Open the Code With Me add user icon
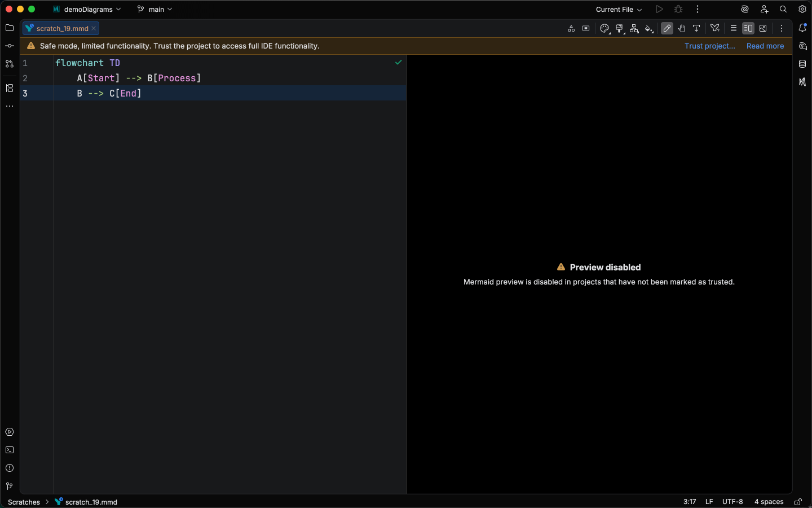This screenshot has width=812, height=508. click(764, 10)
